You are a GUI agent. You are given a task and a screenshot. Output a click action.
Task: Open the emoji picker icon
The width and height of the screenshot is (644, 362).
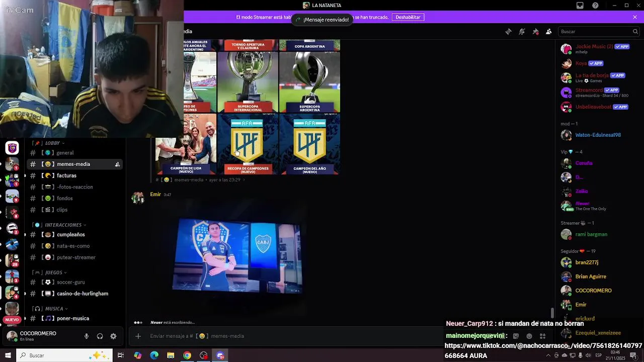click(529, 336)
